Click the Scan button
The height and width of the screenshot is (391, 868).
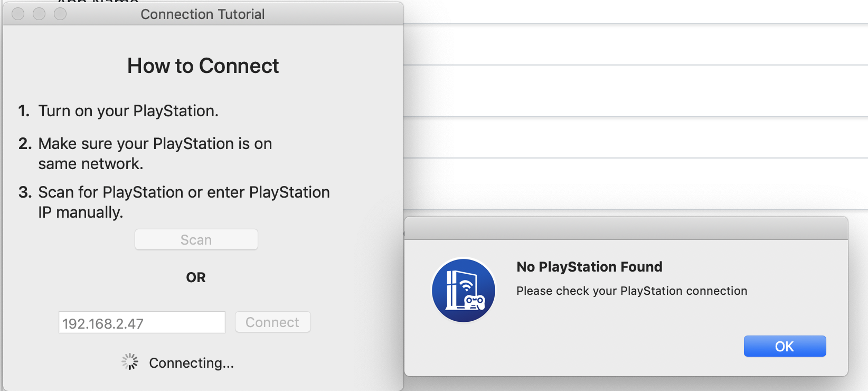(196, 239)
